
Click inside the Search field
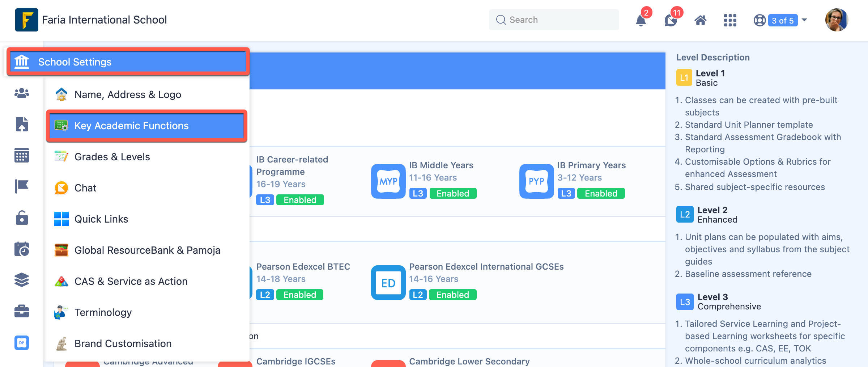553,20
